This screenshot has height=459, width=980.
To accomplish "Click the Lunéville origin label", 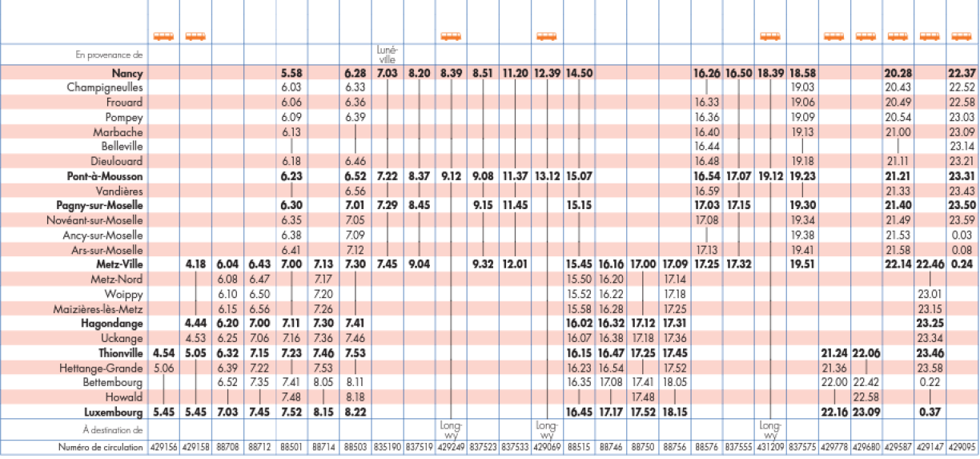I will [x=387, y=54].
